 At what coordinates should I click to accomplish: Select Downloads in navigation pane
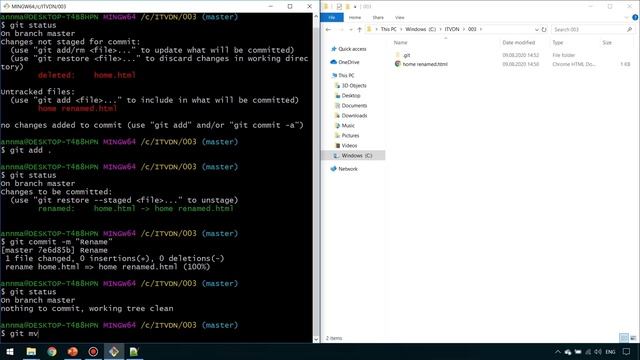pyautogui.click(x=354, y=116)
